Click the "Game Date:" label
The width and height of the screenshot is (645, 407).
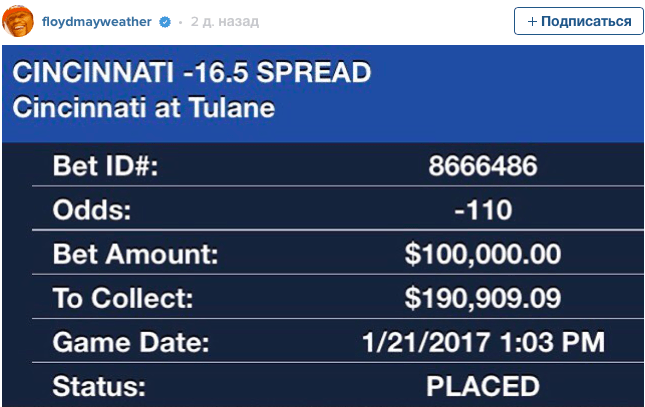click(x=131, y=342)
